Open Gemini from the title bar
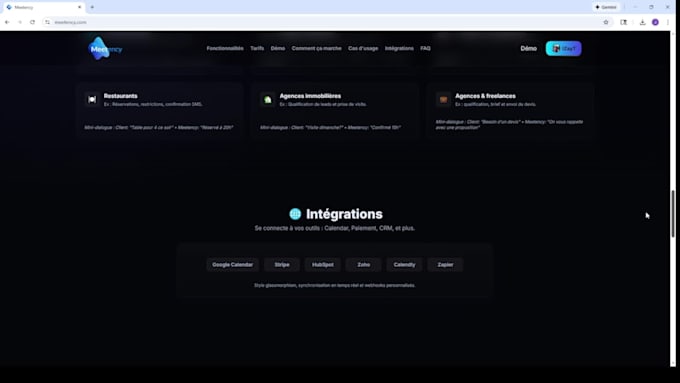 coord(606,7)
